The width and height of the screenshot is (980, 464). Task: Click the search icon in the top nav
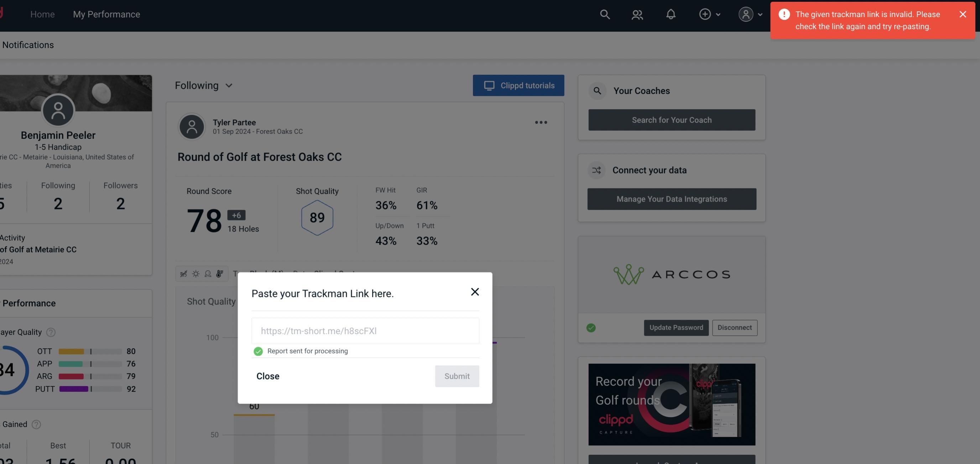(x=604, y=14)
